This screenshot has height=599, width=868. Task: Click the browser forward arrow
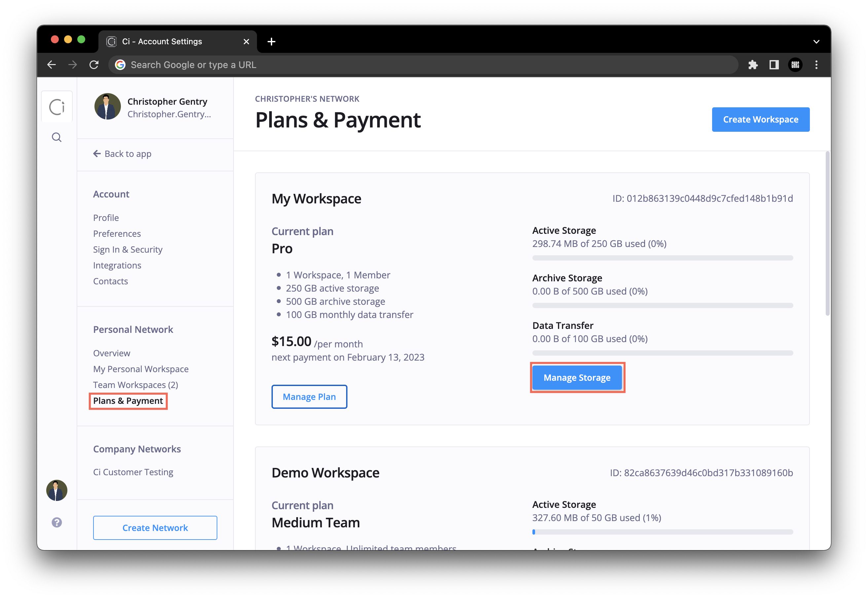tap(73, 64)
